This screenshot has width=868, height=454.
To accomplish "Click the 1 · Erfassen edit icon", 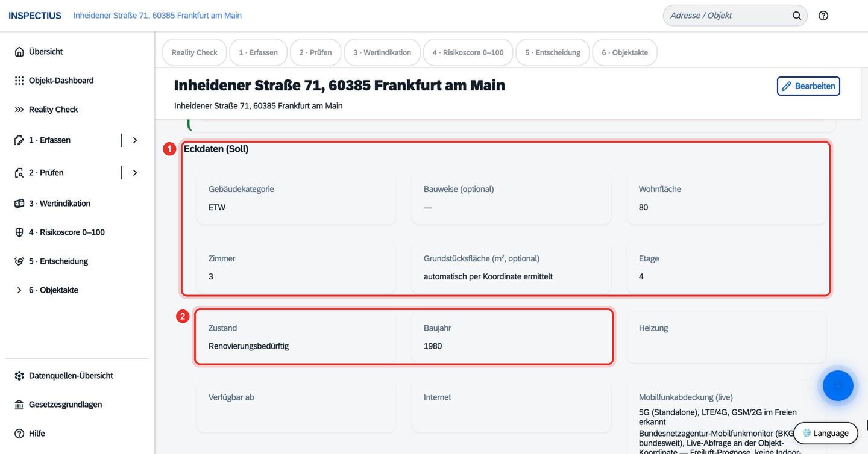I will (x=19, y=140).
